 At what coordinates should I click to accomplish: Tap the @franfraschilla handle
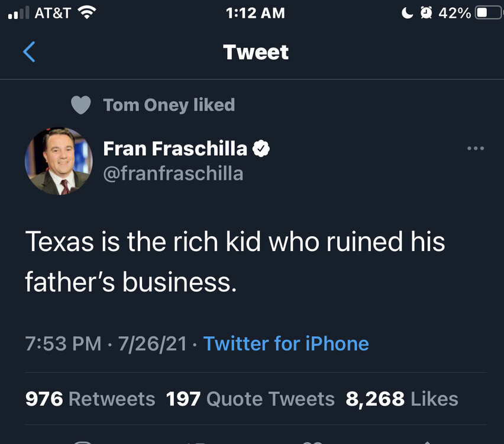(173, 173)
